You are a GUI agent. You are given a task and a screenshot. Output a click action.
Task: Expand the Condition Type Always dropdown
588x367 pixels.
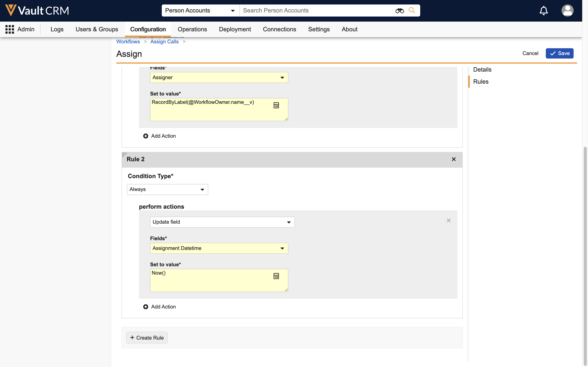[167, 190]
